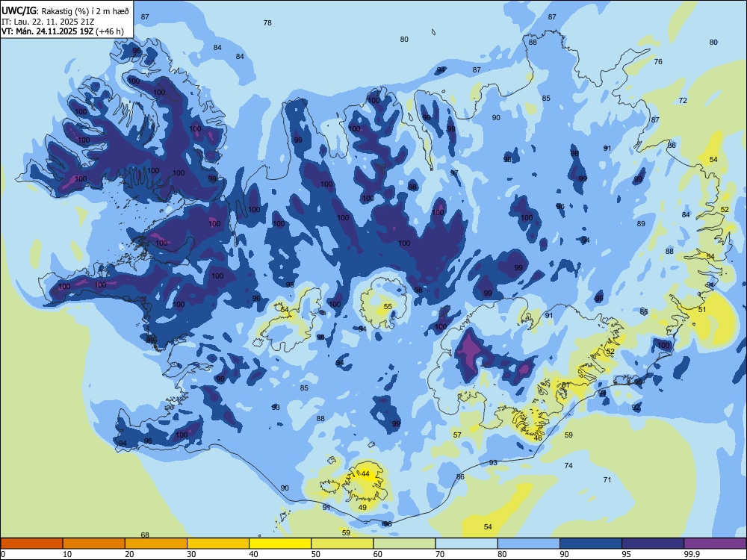
Task: Click the '97' humidity value
Action: pos(454,173)
